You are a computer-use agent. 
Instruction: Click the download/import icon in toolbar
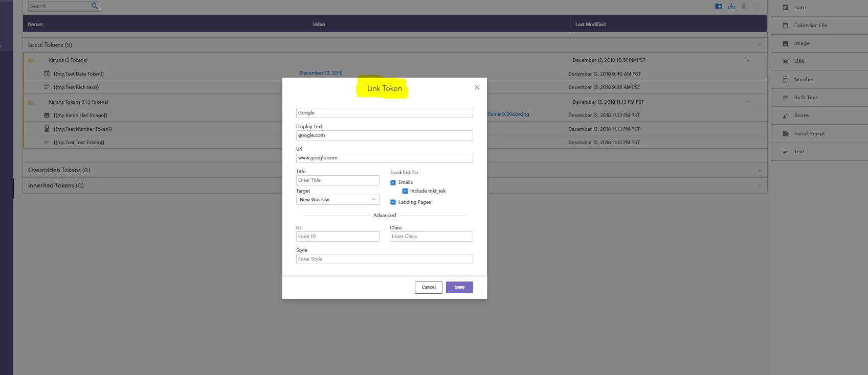coord(731,6)
